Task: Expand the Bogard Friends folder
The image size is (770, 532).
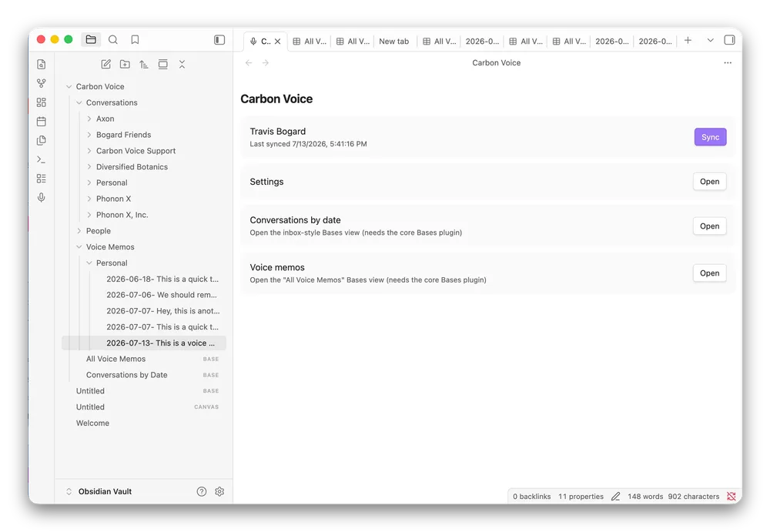Action: (x=89, y=135)
